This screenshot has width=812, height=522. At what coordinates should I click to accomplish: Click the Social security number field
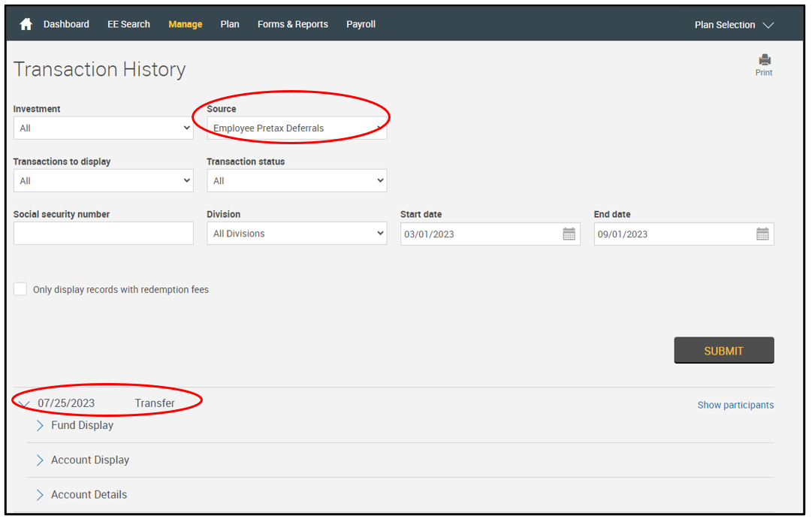(x=103, y=234)
